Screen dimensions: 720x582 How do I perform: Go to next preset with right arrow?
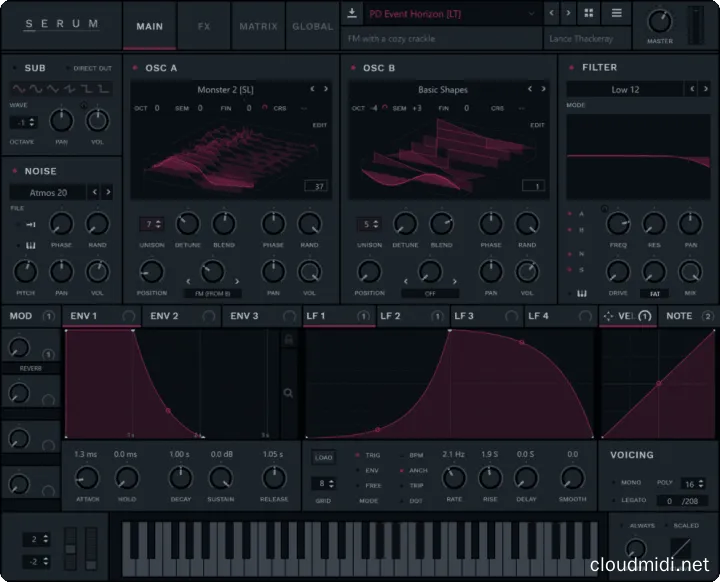(x=568, y=14)
